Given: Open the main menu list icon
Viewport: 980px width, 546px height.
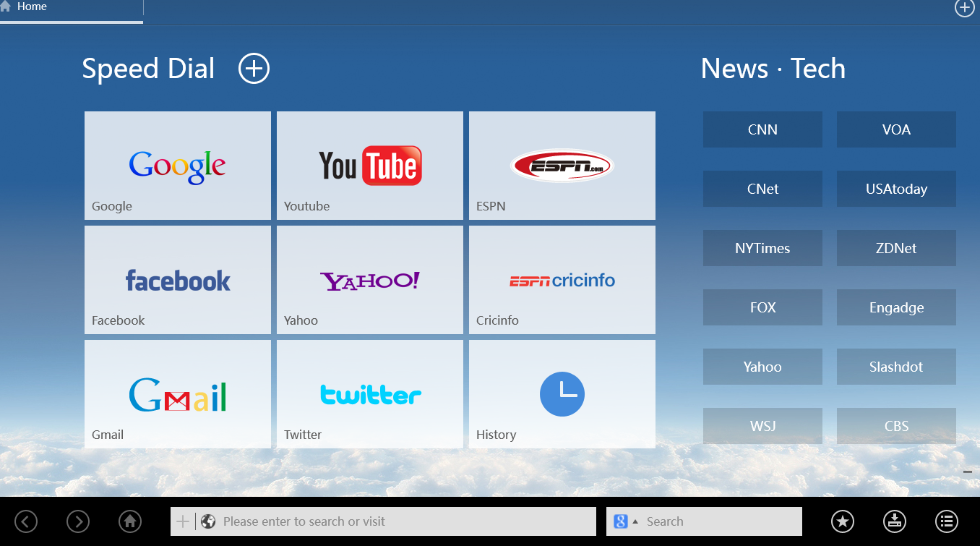Looking at the screenshot, I should (x=947, y=521).
